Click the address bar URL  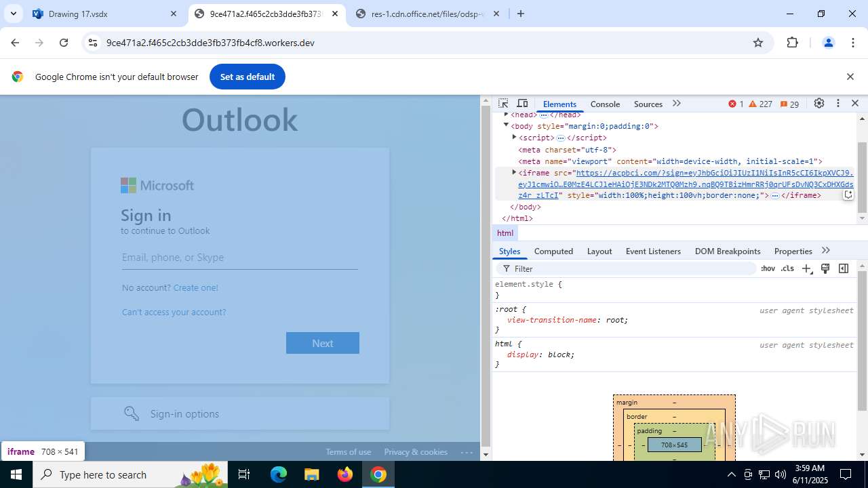point(210,43)
